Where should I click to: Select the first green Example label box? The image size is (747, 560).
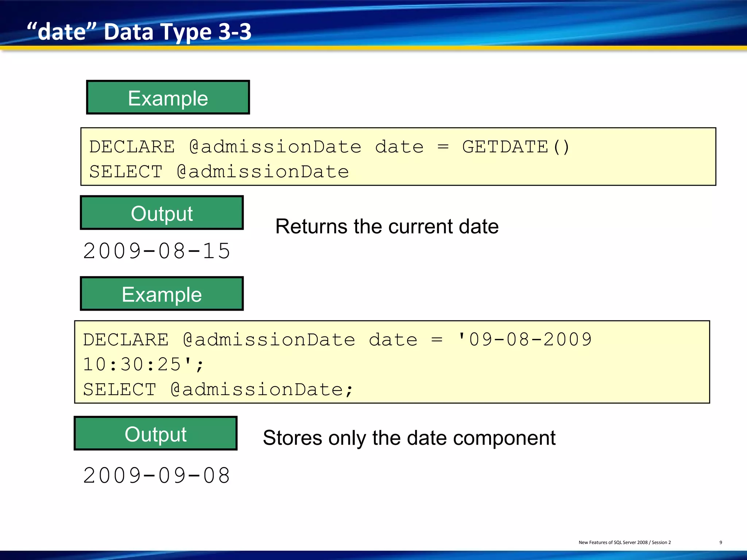click(x=168, y=97)
